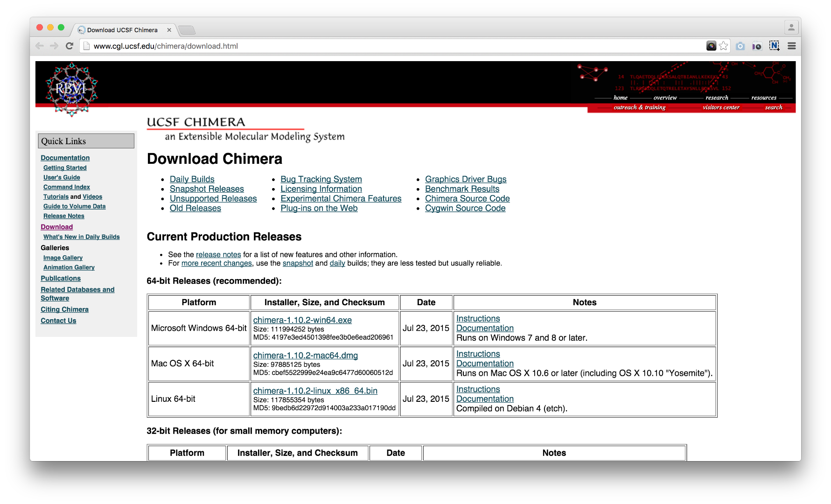This screenshot has height=504, width=831.
Task: Open the Chrome user profile button
Action: [x=791, y=28]
